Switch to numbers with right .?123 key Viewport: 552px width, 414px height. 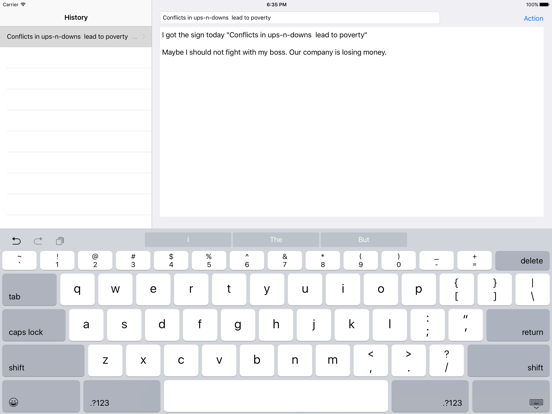click(x=430, y=396)
